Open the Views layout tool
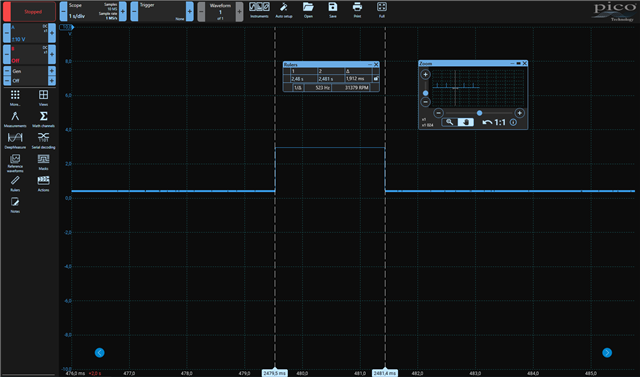This screenshot has height=377, width=640. [43, 98]
